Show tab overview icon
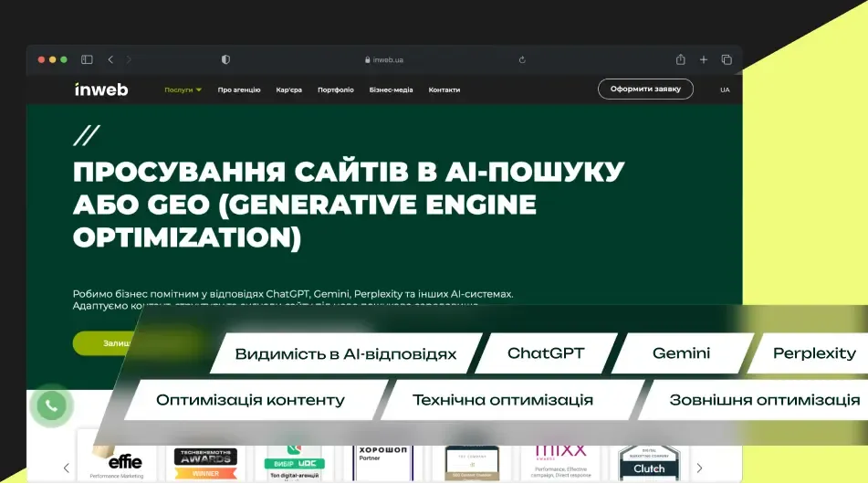 click(727, 59)
